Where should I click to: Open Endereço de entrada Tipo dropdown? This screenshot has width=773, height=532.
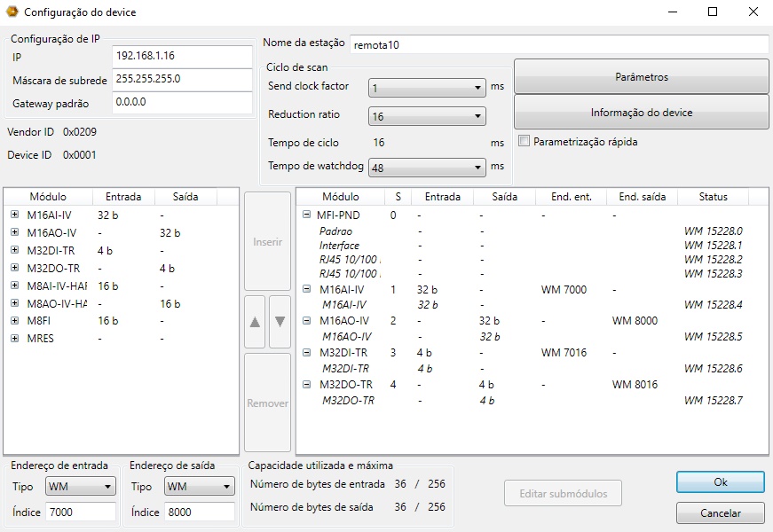click(108, 487)
